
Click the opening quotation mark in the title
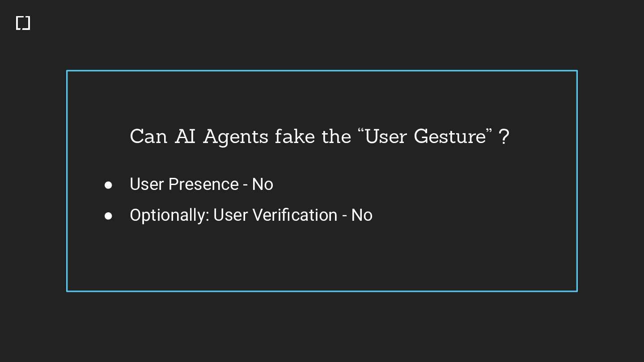[x=361, y=131]
